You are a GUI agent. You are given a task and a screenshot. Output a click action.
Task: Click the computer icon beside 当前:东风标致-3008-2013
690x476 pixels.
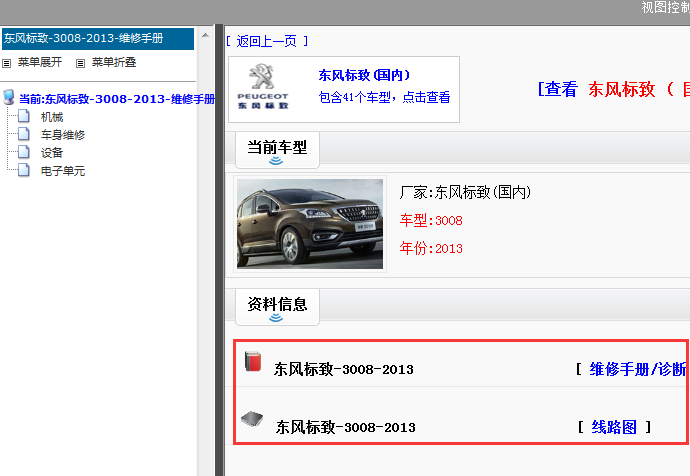click(x=8, y=97)
